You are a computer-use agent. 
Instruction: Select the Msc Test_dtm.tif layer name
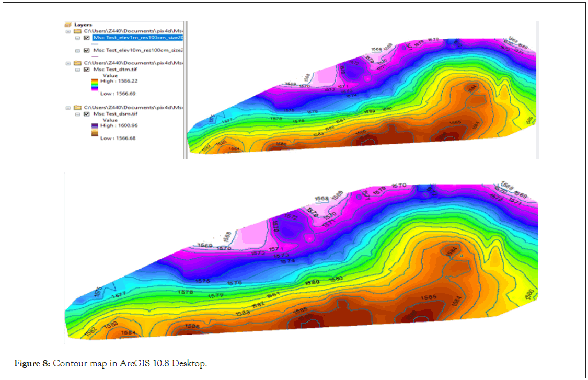click(x=116, y=69)
